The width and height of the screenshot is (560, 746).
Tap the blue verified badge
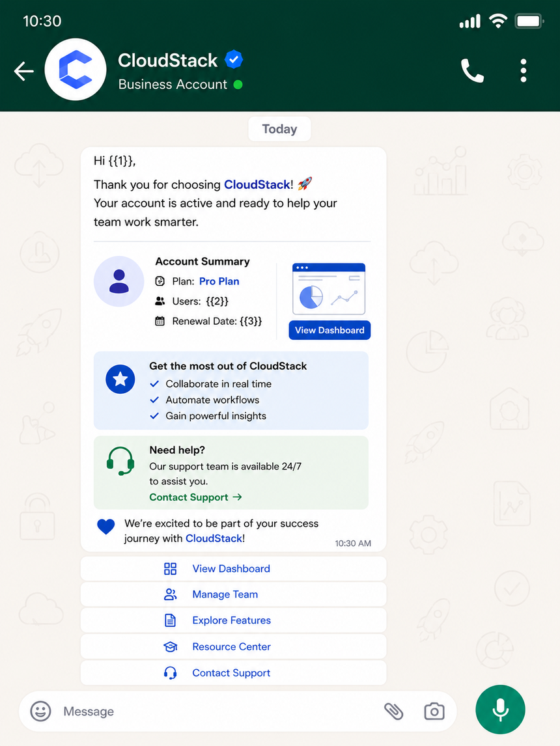click(x=234, y=59)
